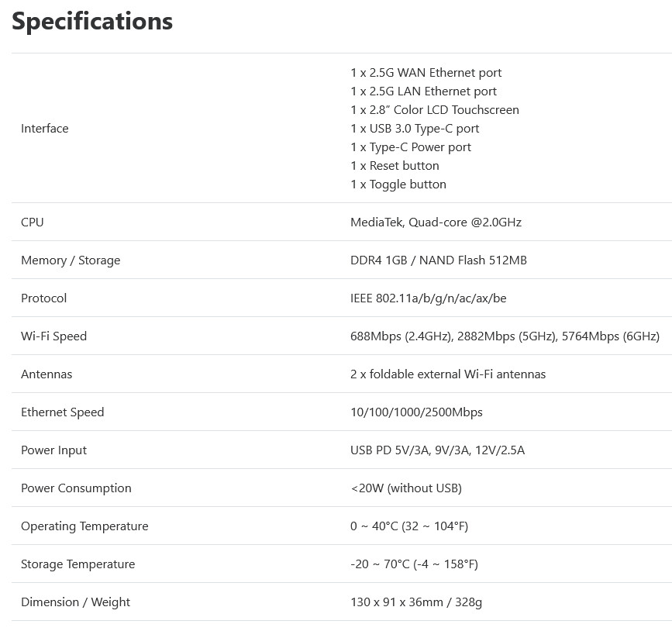Viewport: 672px width, 631px height.
Task: Select the Interface row label
Action: 45,128
